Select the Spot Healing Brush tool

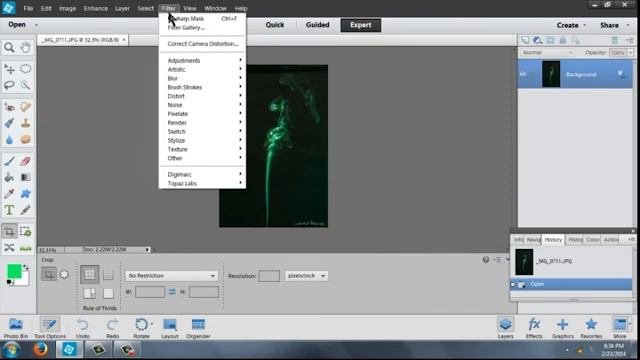pos(25,107)
